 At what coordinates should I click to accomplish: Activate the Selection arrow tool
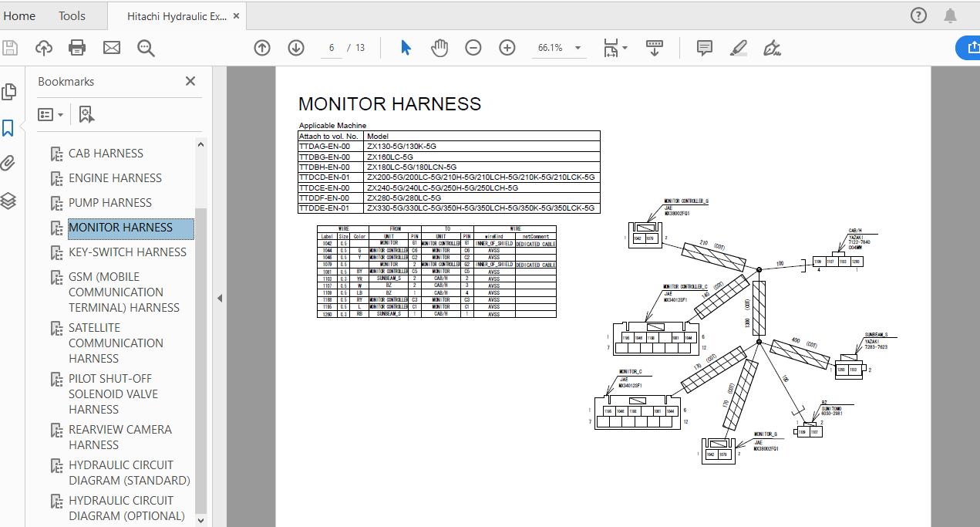pyautogui.click(x=406, y=48)
